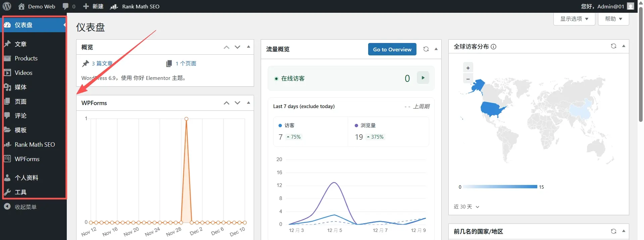Open 评论 in the sidebar menu
Image resolution: width=644 pixels, height=240 pixels.
coord(34,115)
